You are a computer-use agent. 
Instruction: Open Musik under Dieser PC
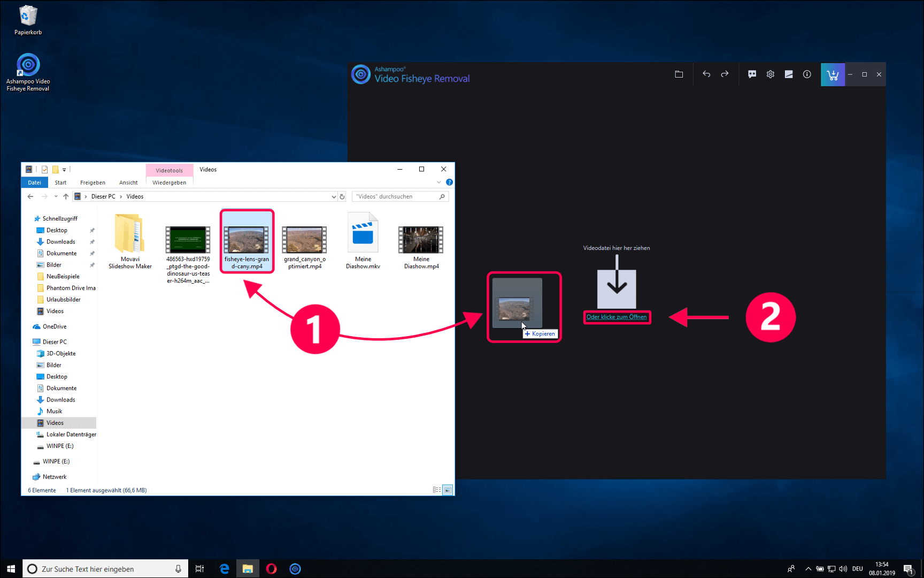[54, 411]
